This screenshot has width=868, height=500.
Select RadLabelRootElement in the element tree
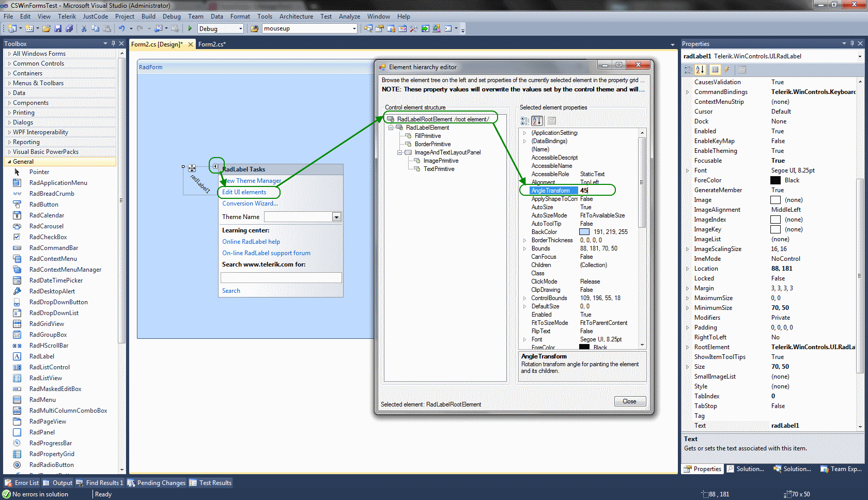pos(443,119)
